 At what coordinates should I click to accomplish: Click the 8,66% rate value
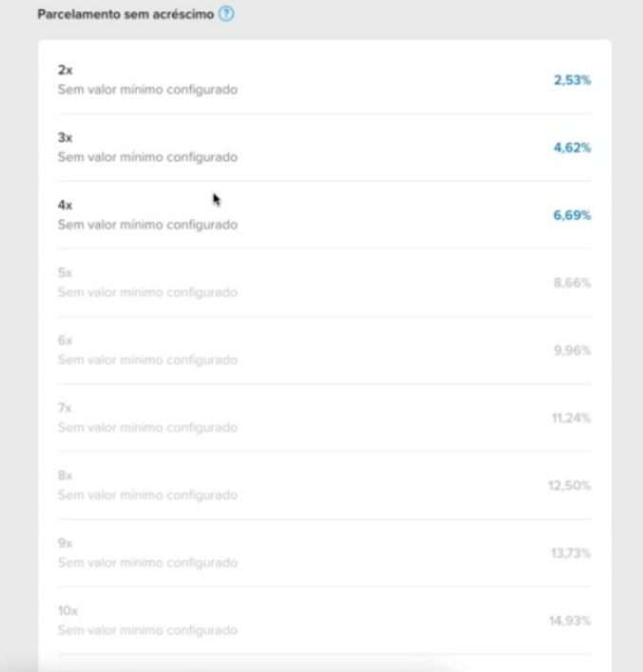point(572,283)
